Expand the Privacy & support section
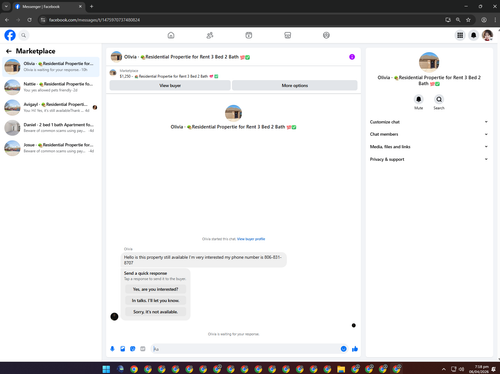Viewport: 500px width, 374px height. tap(429, 159)
